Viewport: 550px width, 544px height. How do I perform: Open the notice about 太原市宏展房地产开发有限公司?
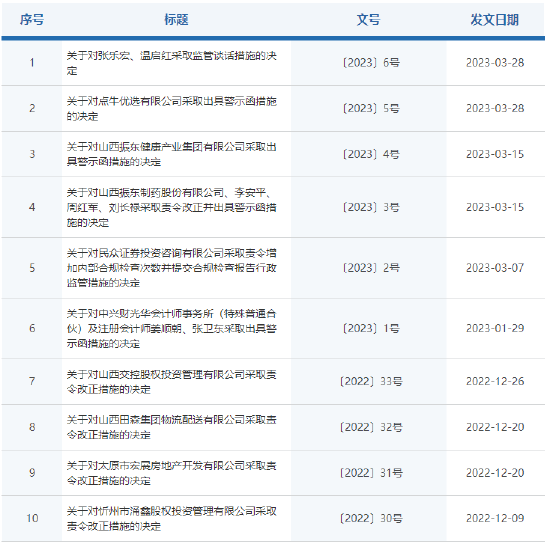tap(172, 473)
